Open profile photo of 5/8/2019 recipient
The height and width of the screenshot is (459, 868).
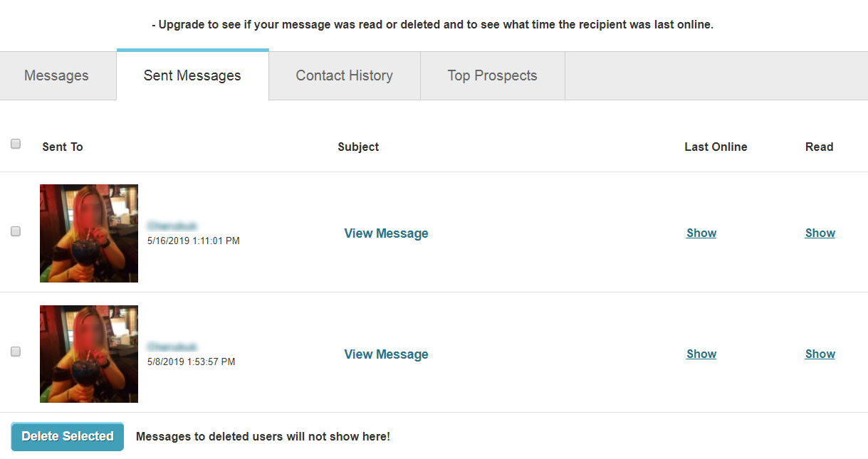coord(89,354)
